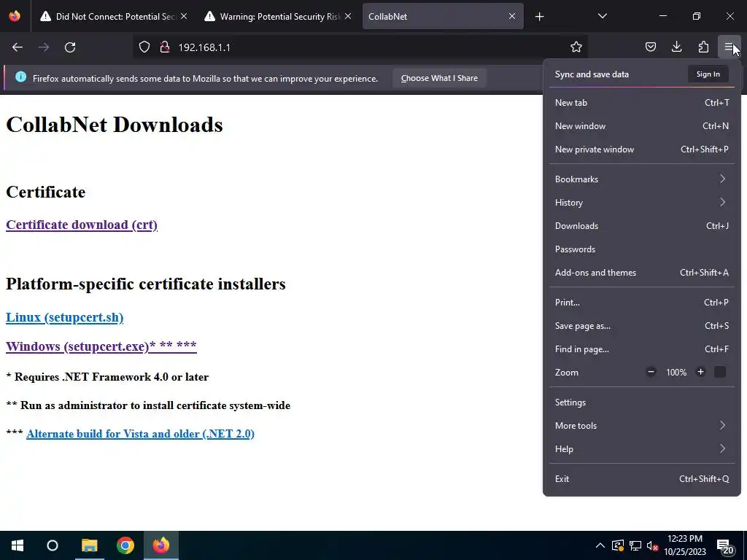Increase zoom with plus button
Image resolution: width=747 pixels, height=560 pixels.
click(700, 372)
